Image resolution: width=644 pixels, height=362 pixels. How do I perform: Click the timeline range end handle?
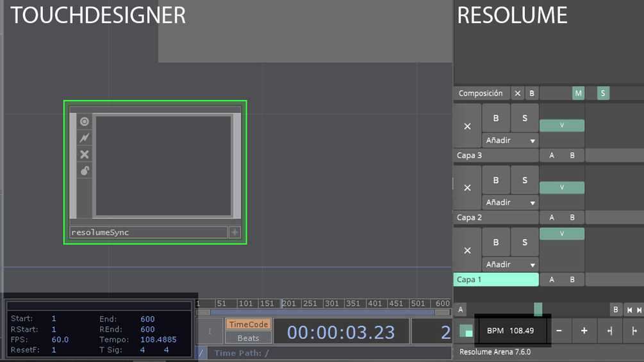coord(442,312)
